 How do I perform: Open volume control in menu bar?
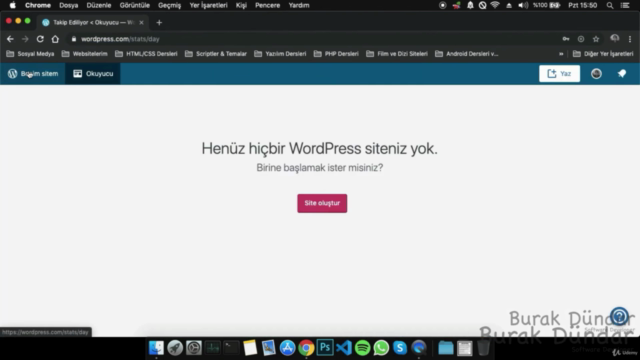point(523,5)
